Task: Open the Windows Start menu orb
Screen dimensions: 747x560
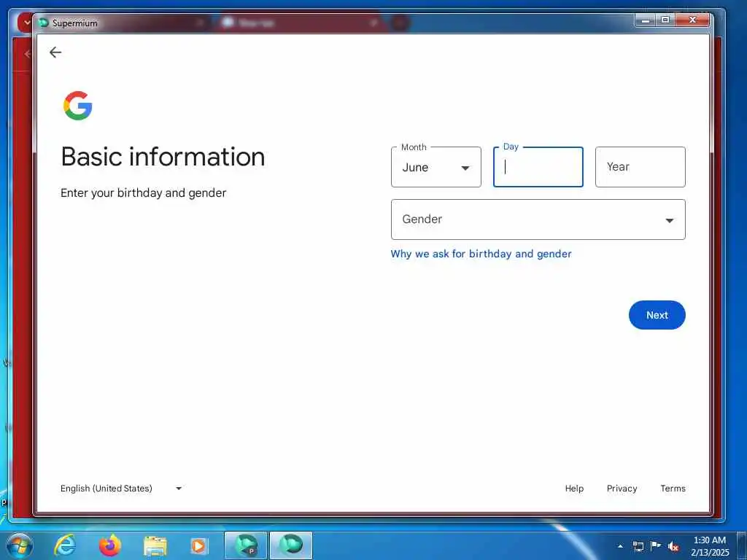Action: [20, 545]
